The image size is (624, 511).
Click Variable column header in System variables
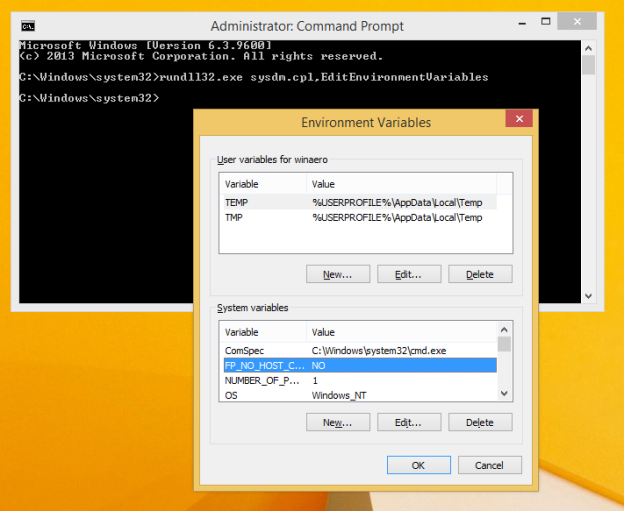(x=263, y=332)
